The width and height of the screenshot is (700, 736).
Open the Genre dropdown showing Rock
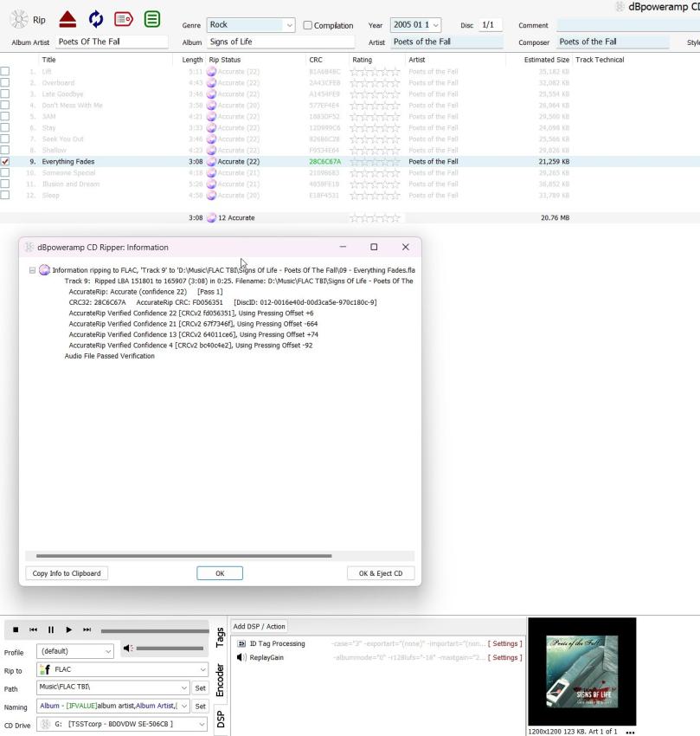(289, 25)
